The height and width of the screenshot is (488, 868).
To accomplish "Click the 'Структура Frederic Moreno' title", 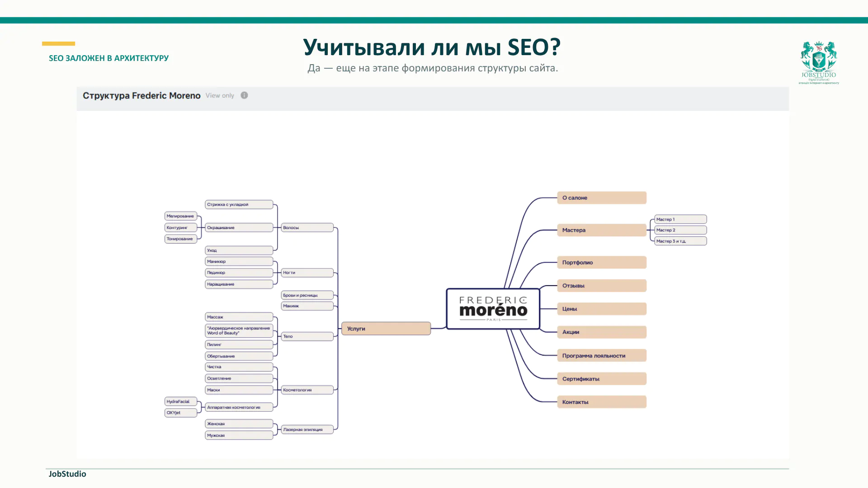I will coord(142,95).
